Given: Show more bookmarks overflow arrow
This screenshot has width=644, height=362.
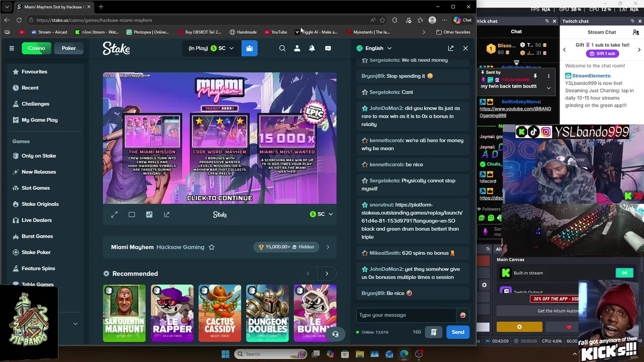Looking at the screenshot, I should [424, 32].
